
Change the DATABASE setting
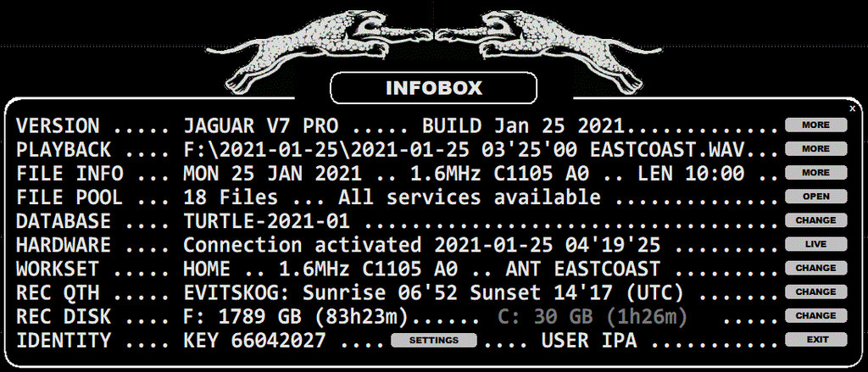[x=816, y=220]
